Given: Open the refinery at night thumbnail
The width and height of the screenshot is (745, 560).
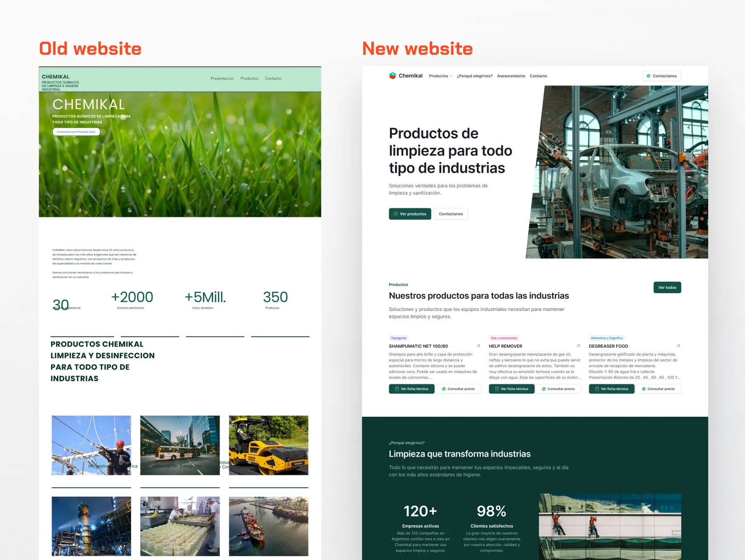Looking at the screenshot, I should [91, 526].
